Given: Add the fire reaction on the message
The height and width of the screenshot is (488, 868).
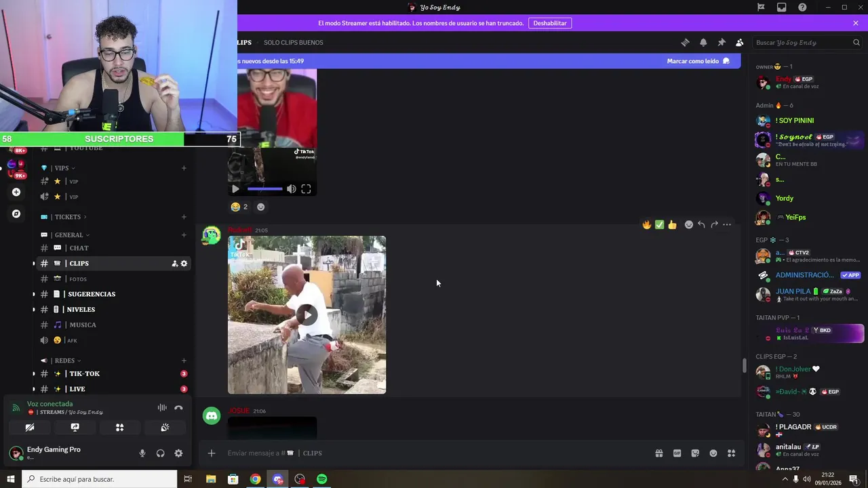Looking at the screenshot, I should click(647, 224).
